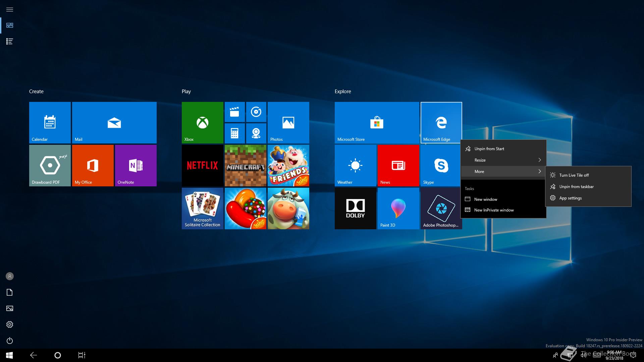This screenshot has height=362, width=644.
Task: Click the Play group heading
Action: point(186,92)
